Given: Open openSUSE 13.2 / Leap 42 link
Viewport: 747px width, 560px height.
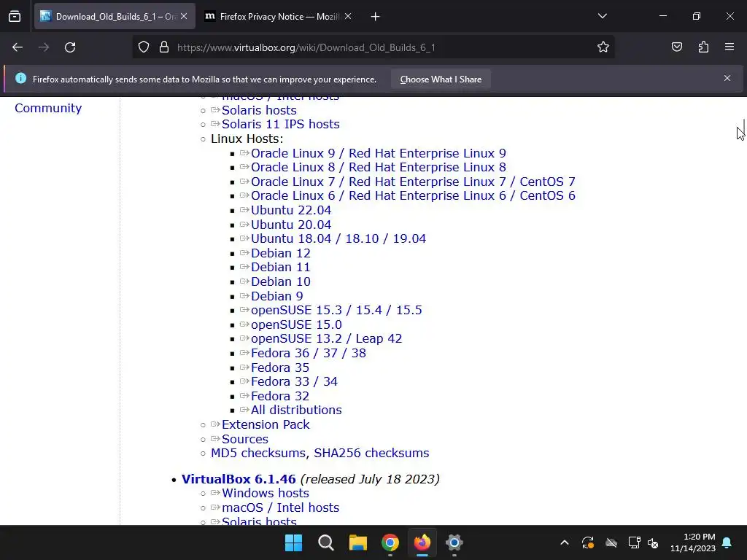Looking at the screenshot, I should [x=326, y=338].
